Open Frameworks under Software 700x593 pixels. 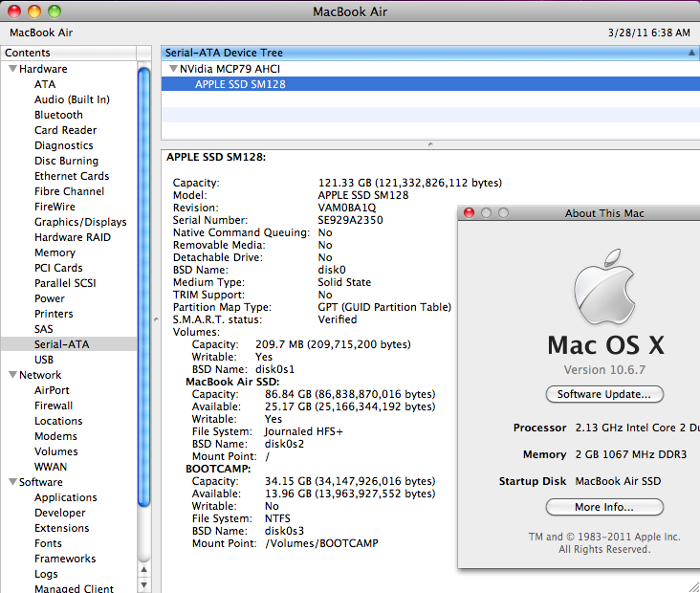click(65, 559)
